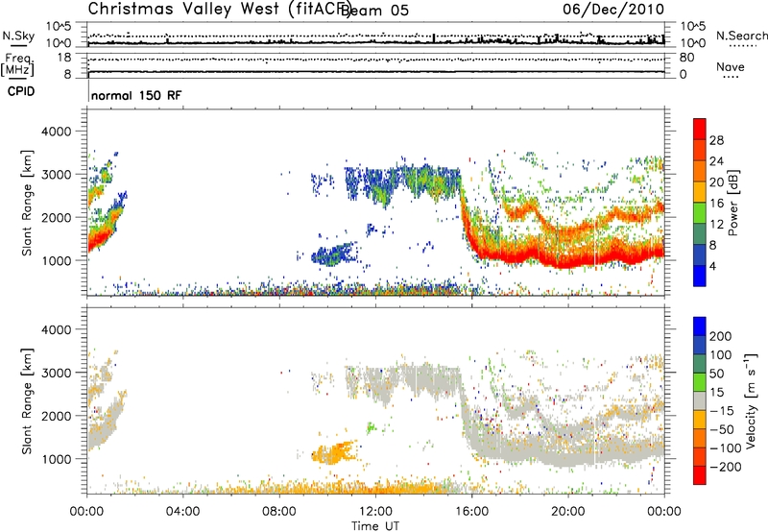The width and height of the screenshot is (768, 532).
Task: Click the "100" label on velocity color bar
Action: 721,355
